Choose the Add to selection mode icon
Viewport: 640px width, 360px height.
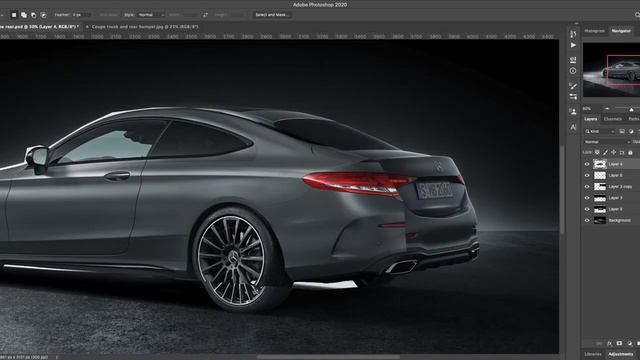pyautogui.click(x=24, y=15)
